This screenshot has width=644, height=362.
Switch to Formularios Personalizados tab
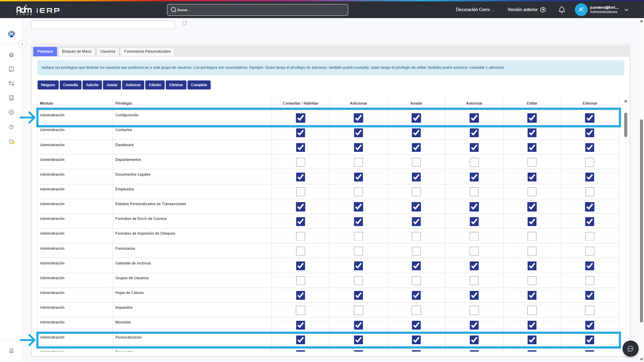click(x=147, y=51)
